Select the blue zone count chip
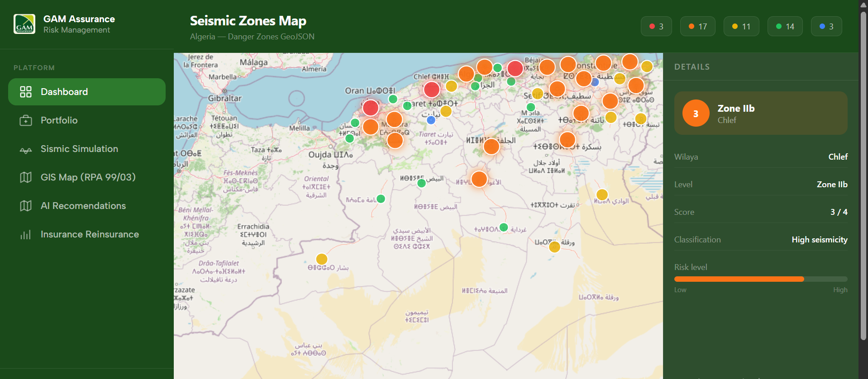The height and width of the screenshot is (379, 868). coord(826,26)
